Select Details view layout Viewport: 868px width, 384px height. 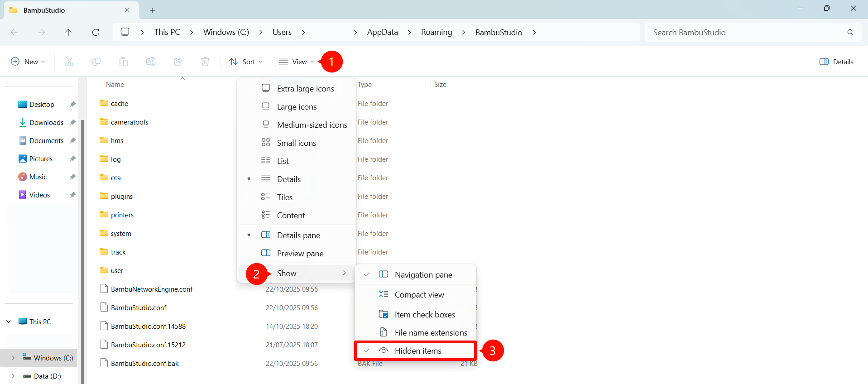pyautogui.click(x=296, y=179)
